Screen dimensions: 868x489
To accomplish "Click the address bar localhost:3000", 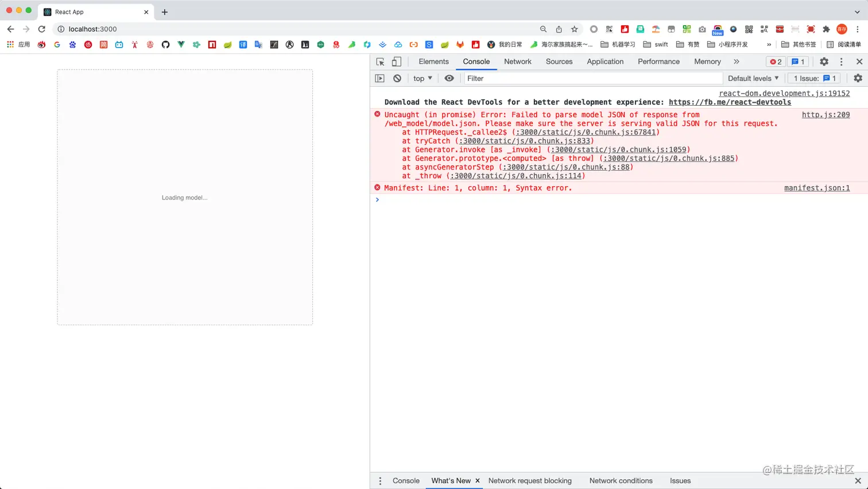I will coord(92,29).
